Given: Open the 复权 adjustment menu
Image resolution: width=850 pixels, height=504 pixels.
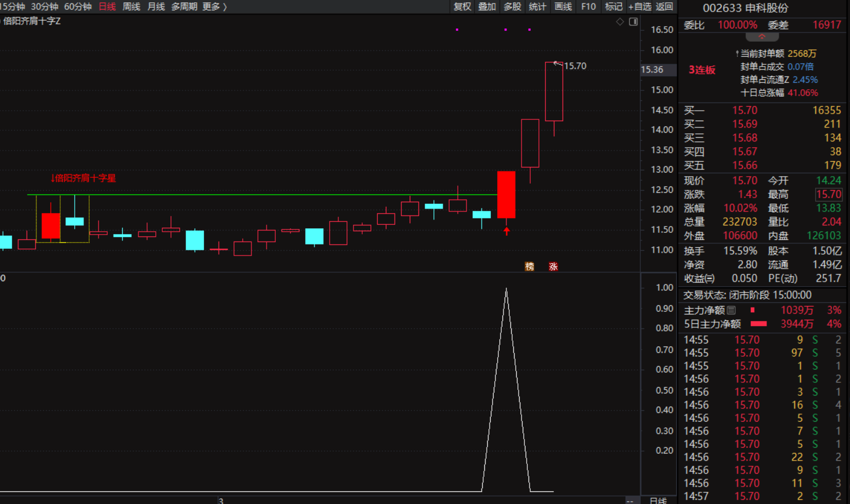Looking at the screenshot, I should point(462,6).
